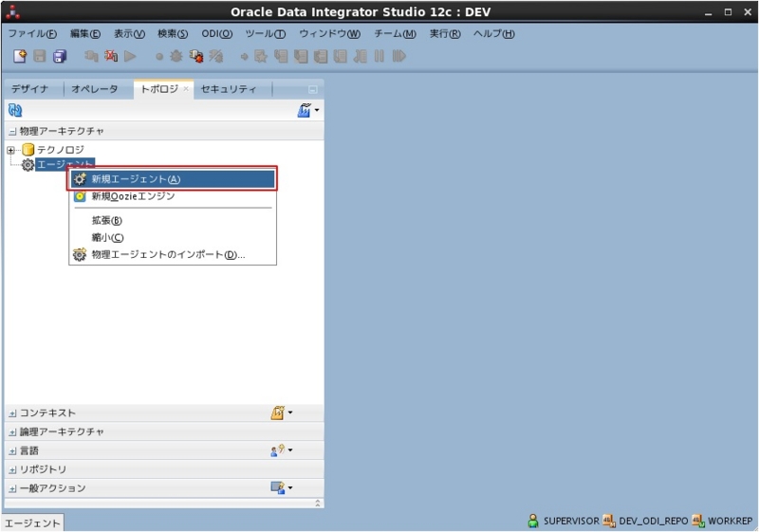Maximize the ODI Studio window
The image size is (759, 532).
tap(728, 12)
